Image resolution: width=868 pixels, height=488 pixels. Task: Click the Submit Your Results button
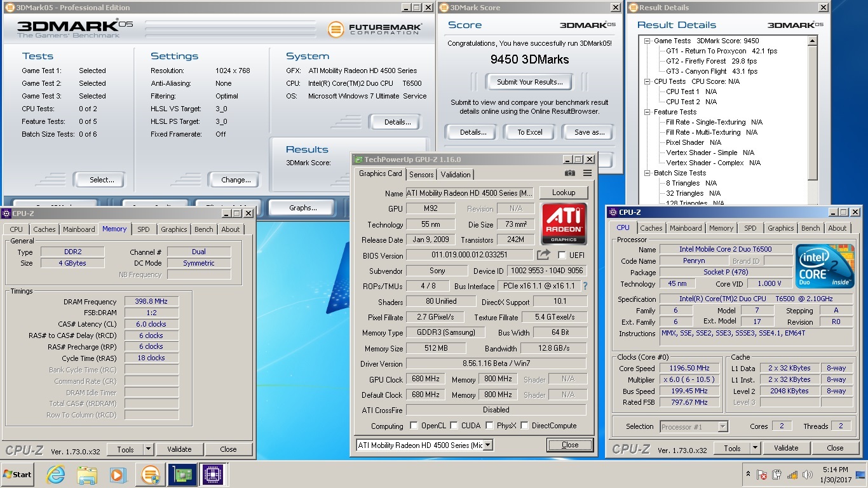tap(529, 82)
